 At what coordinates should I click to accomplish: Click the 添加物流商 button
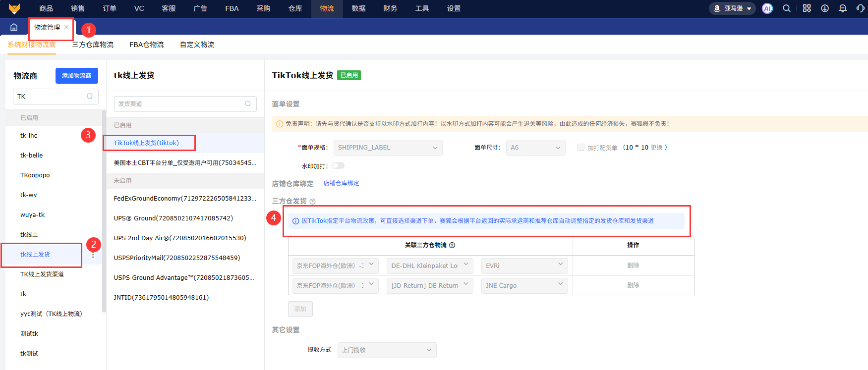[76, 76]
